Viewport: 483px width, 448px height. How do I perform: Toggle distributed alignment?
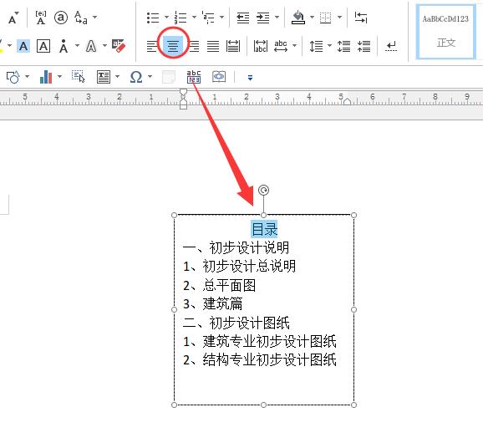pyautogui.click(x=233, y=46)
